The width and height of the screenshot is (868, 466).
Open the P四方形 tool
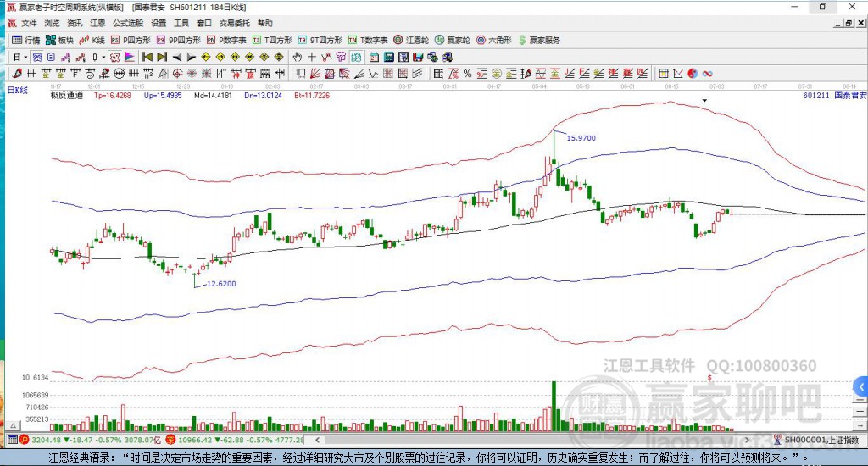(x=131, y=40)
